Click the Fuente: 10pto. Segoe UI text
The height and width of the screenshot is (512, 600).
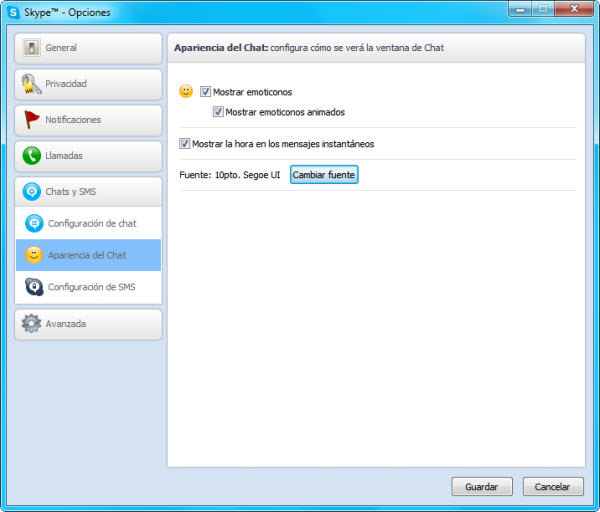(x=230, y=175)
